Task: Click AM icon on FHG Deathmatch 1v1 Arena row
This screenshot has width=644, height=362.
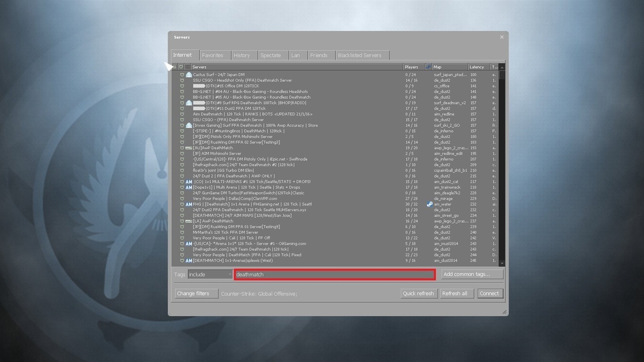Action: pyautogui.click(x=189, y=204)
